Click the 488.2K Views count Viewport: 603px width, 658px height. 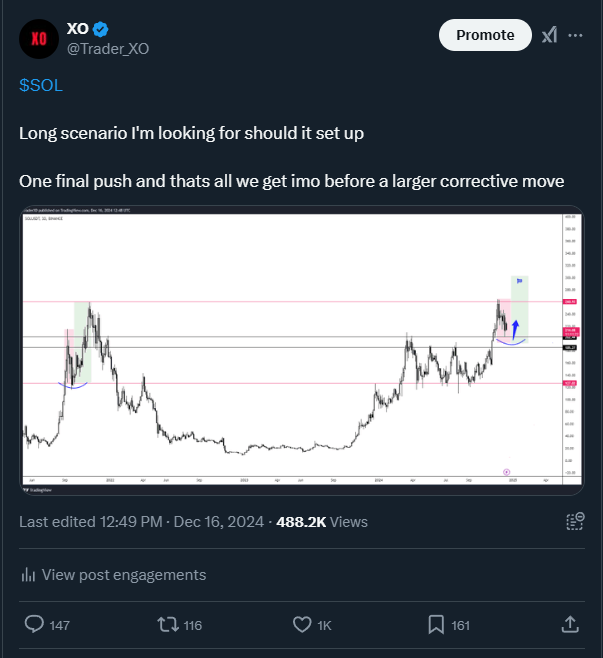tap(322, 522)
